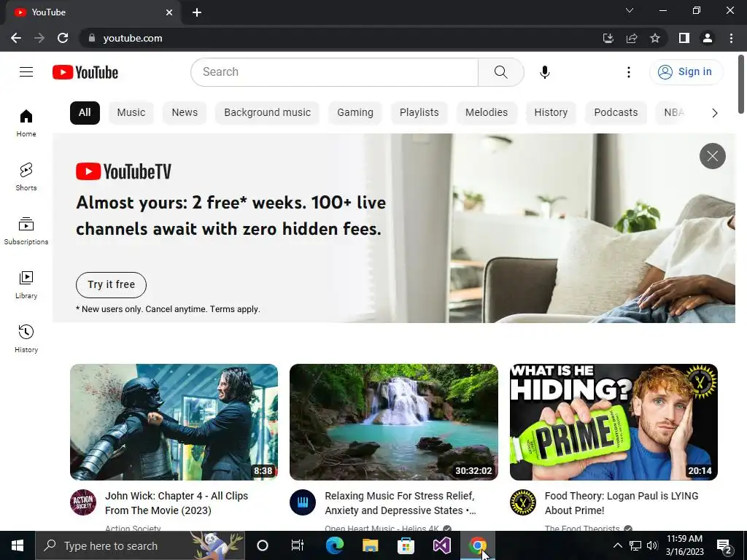Click in the YouTube search field
Image resolution: width=747 pixels, height=560 pixels.
(x=334, y=72)
